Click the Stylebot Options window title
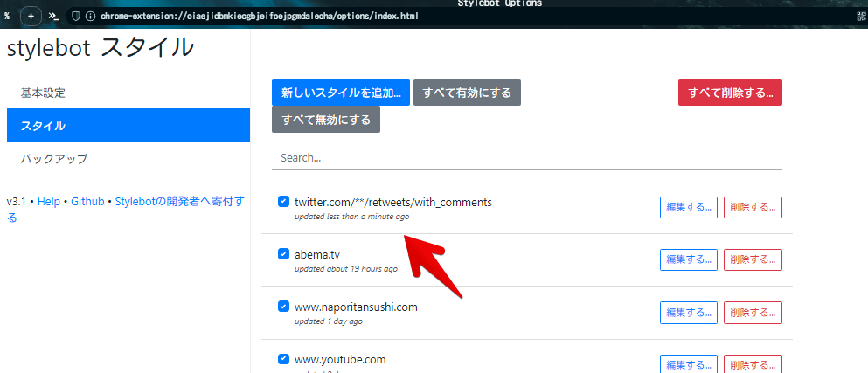868x373 pixels. (x=500, y=3)
